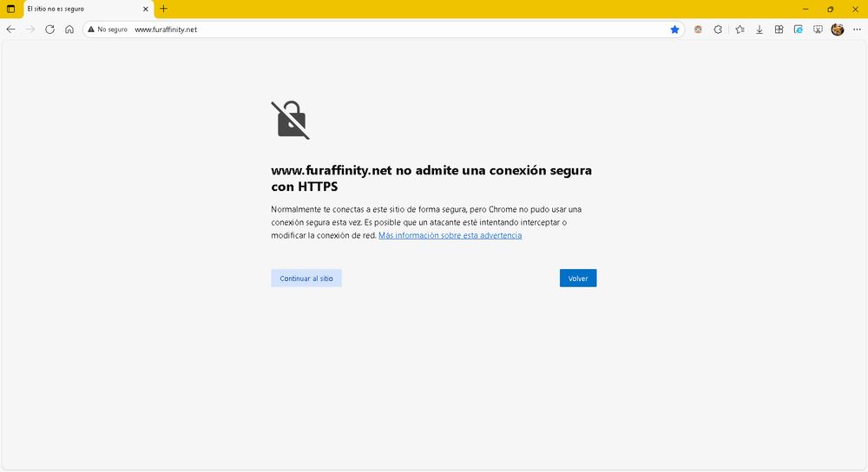Image resolution: width=868 pixels, height=472 pixels.
Task: Click the 'No seguro' security warning indicator
Action: [x=108, y=29]
